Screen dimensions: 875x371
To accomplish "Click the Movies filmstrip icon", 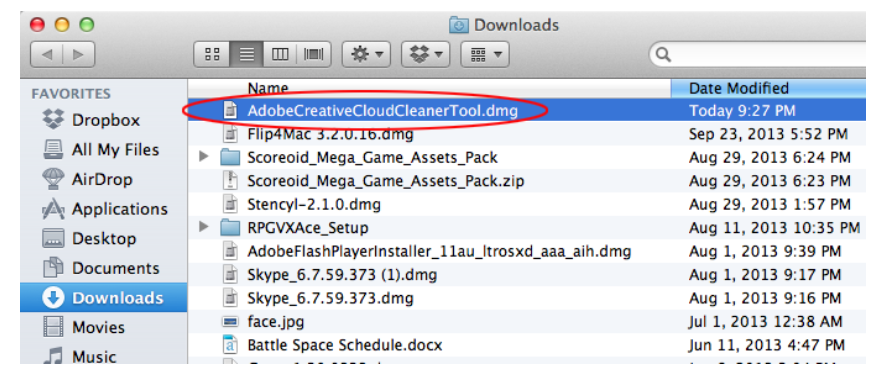I will point(53,327).
